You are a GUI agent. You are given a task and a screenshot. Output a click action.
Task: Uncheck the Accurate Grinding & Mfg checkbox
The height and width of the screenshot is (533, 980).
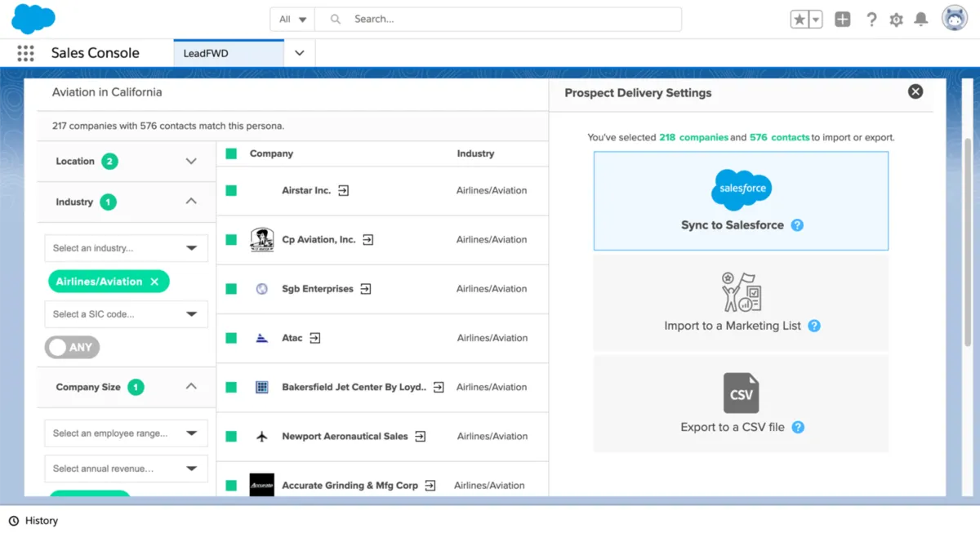tap(231, 486)
